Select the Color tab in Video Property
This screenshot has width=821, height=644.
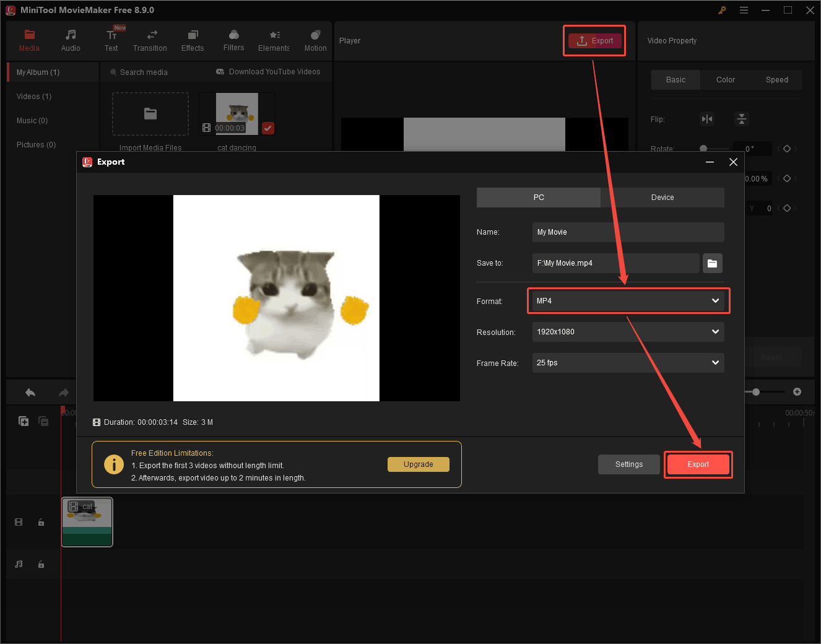[726, 80]
